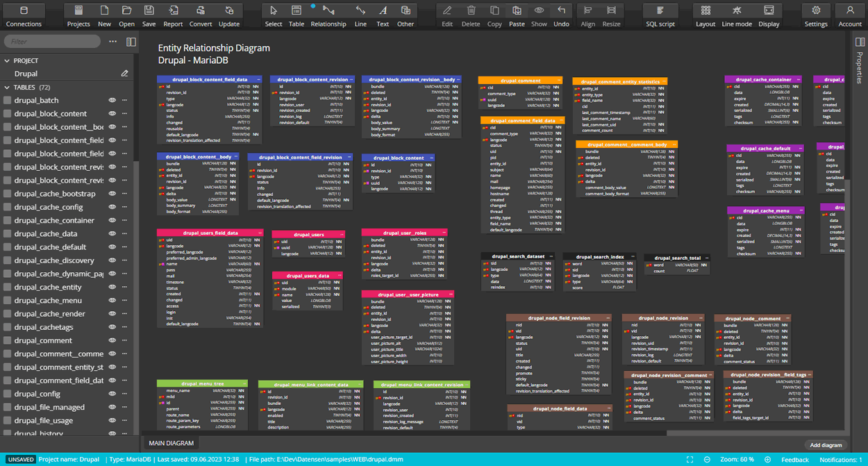Collapse the PROJECT section
Viewport: 868px width, 466px height.
tap(7, 60)
